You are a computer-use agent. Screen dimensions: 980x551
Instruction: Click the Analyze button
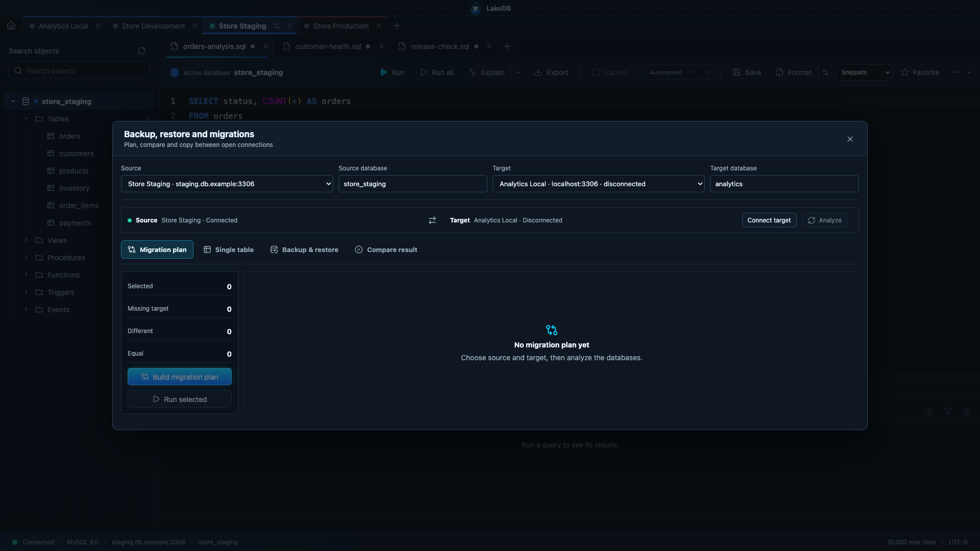(824, 220)
